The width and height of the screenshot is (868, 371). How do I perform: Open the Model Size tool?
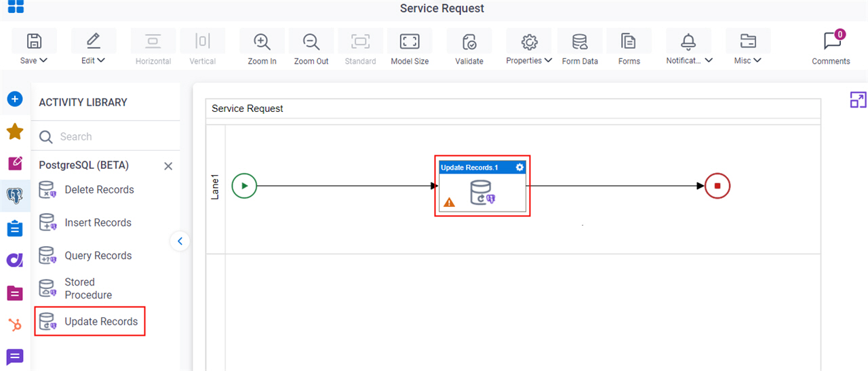click(x=410, y=49)
